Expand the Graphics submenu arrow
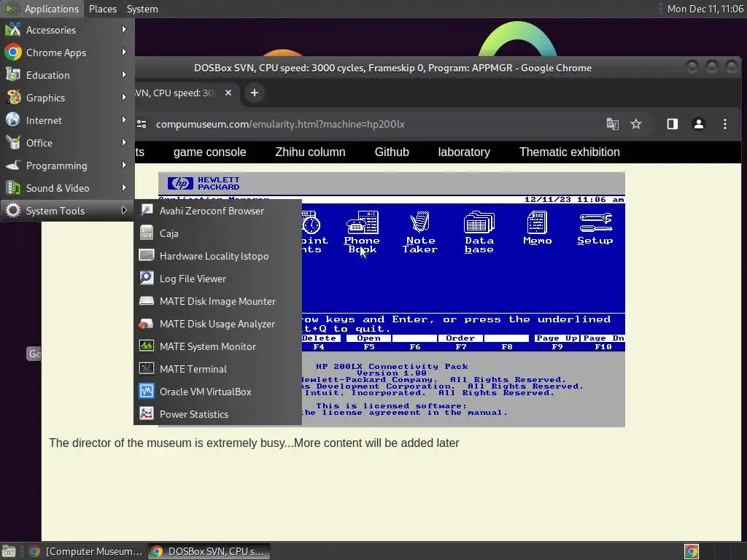The image size is (747, 560). pos(124,97)
